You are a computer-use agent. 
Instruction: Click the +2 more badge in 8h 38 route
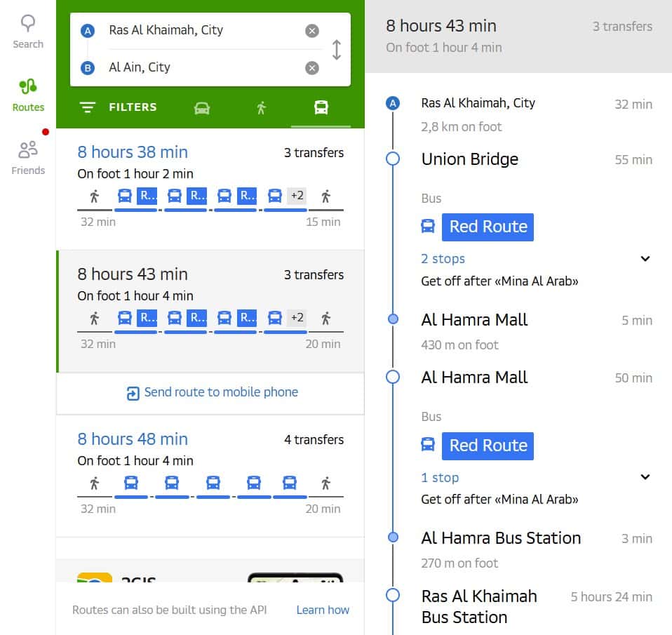click(297, 196)
